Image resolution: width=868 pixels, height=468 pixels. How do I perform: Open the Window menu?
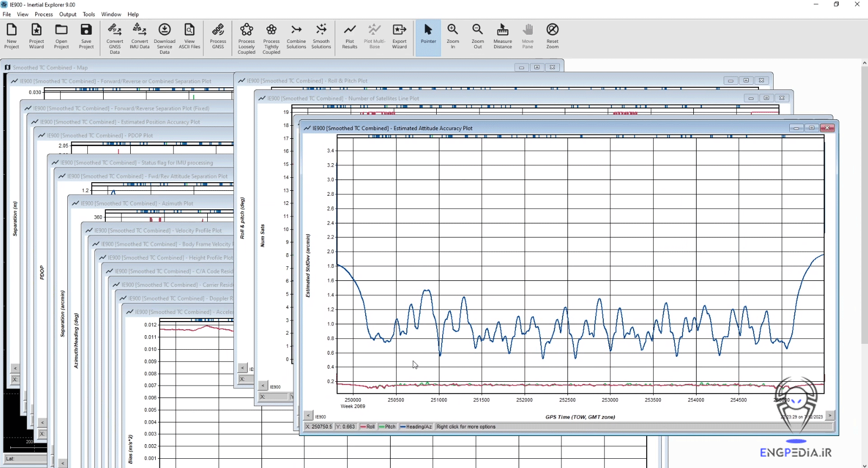111,14
